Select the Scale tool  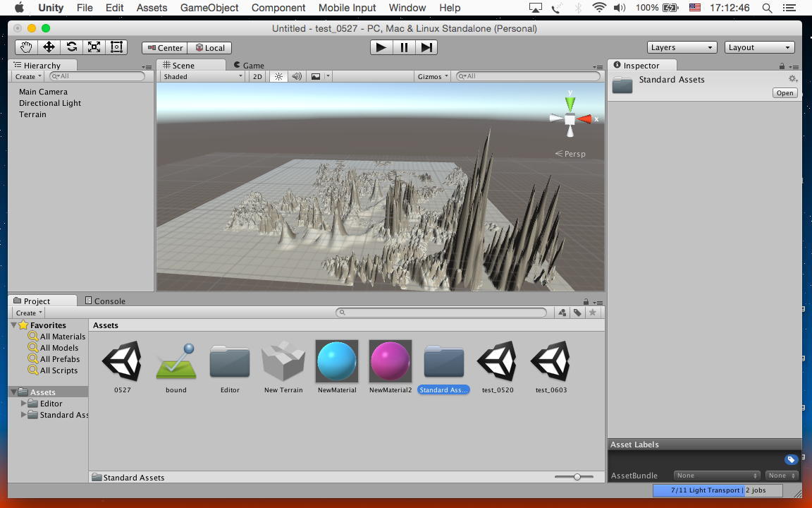click(94, 47)
